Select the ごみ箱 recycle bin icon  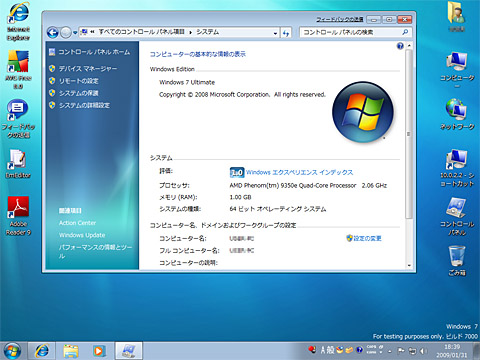point(457,261)
